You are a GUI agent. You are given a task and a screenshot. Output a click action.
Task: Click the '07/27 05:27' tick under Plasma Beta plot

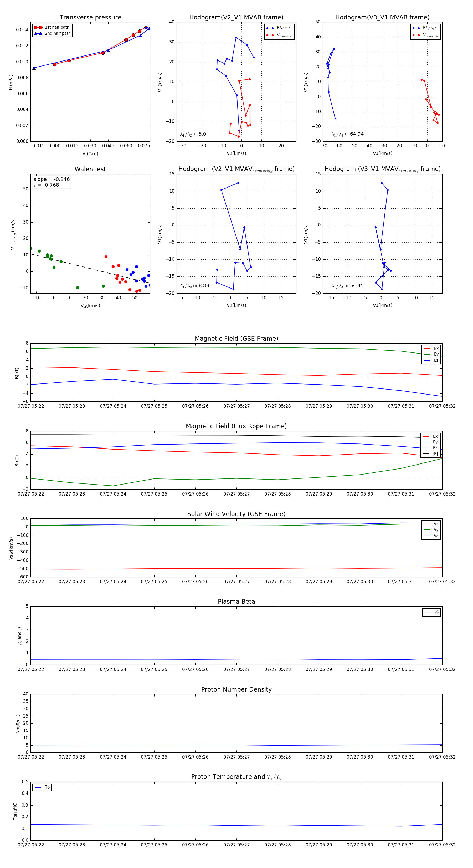click(x=236, y=669)
